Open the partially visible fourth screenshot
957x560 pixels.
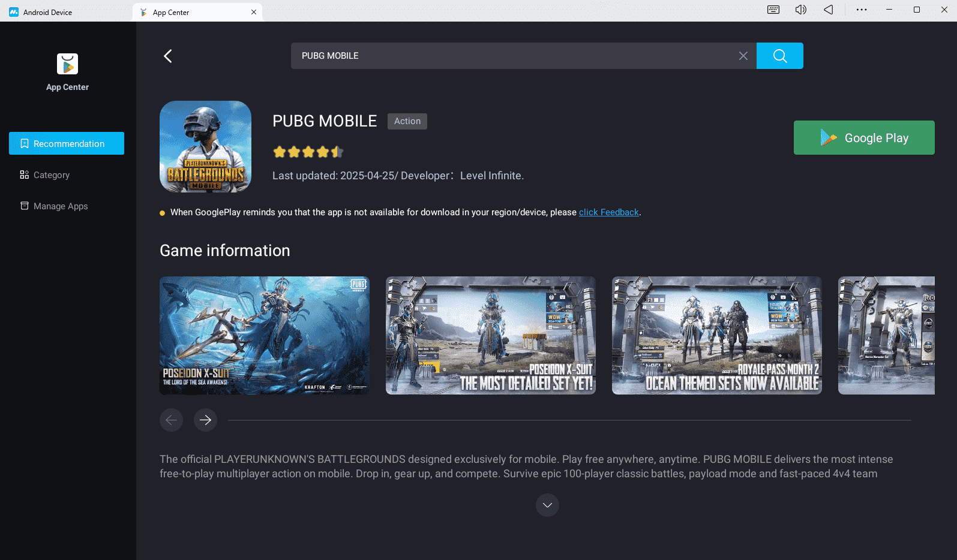click(x=886, y=335)
